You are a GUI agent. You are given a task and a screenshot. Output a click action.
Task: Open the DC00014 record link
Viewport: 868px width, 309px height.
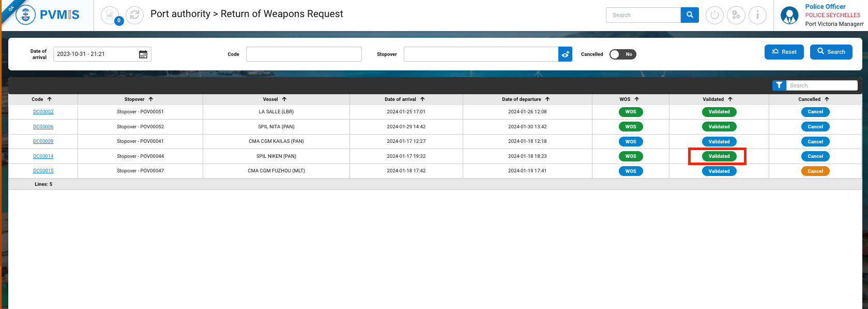click(43, 156)
